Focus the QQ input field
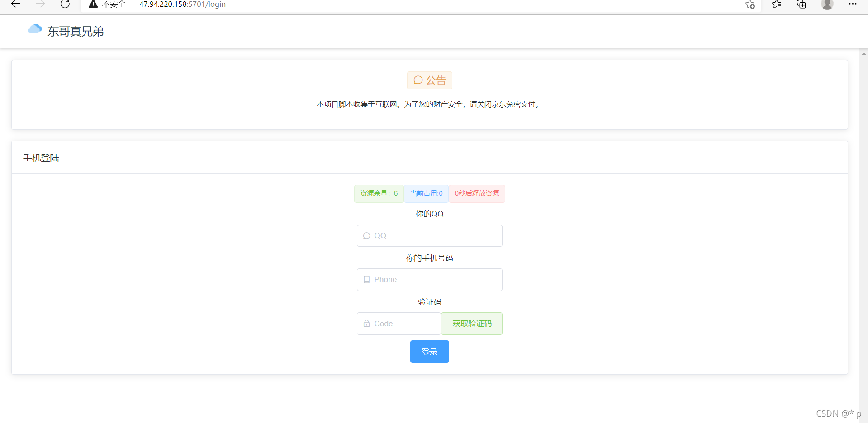868x423 pixels. [430, 235]
